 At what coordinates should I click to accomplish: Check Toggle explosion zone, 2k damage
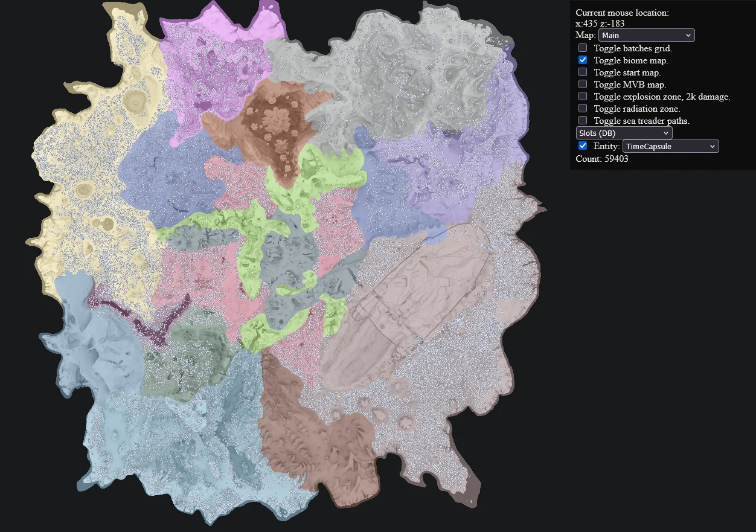click(583, 96)
